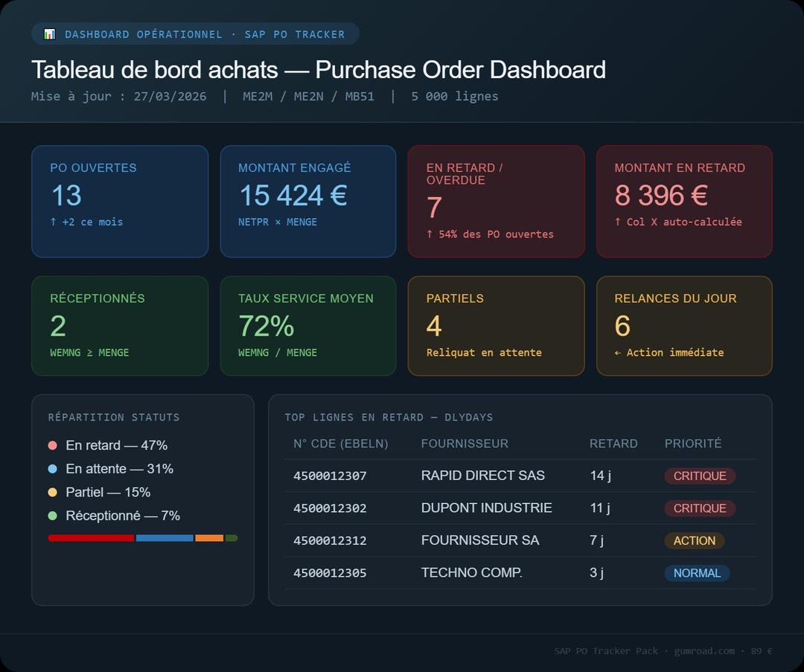Click the 15 424 € engaged amount value
The width and height of the screenshot is (804, 672).
[293, 195]
